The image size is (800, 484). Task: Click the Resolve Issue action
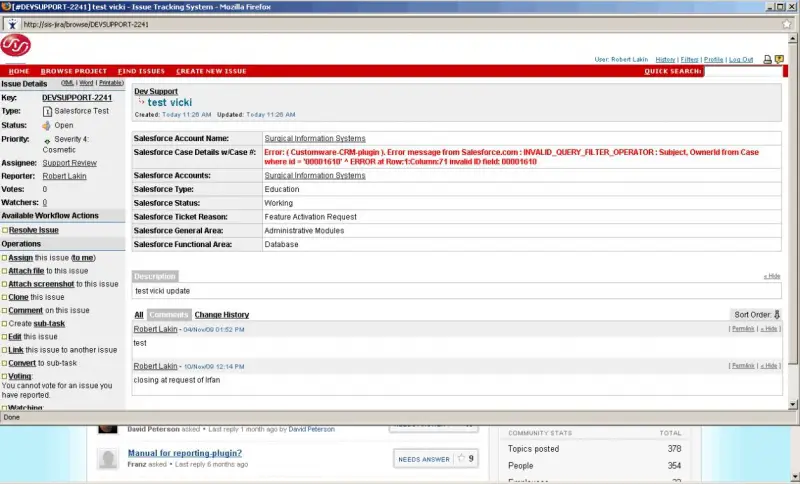pyautogui.click(x=34, y=230)
